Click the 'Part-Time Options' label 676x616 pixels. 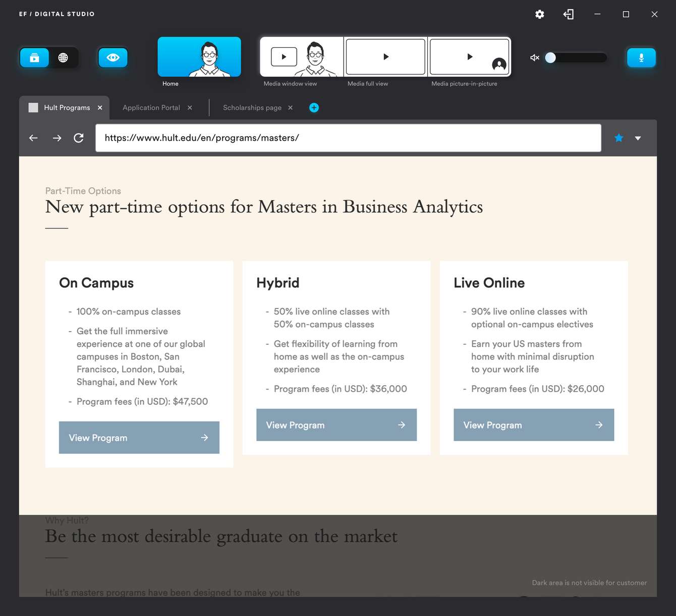point(83,191)
